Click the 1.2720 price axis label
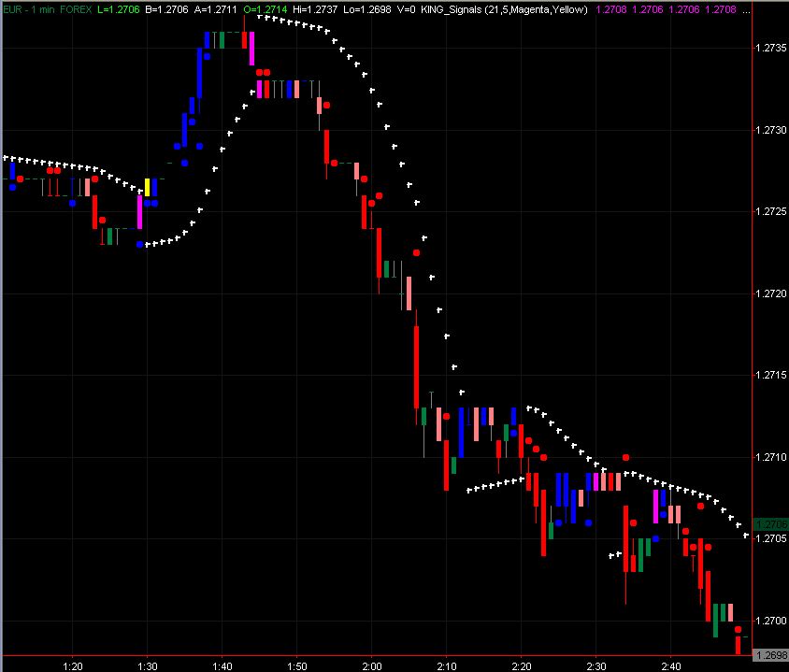 point(771,293)
